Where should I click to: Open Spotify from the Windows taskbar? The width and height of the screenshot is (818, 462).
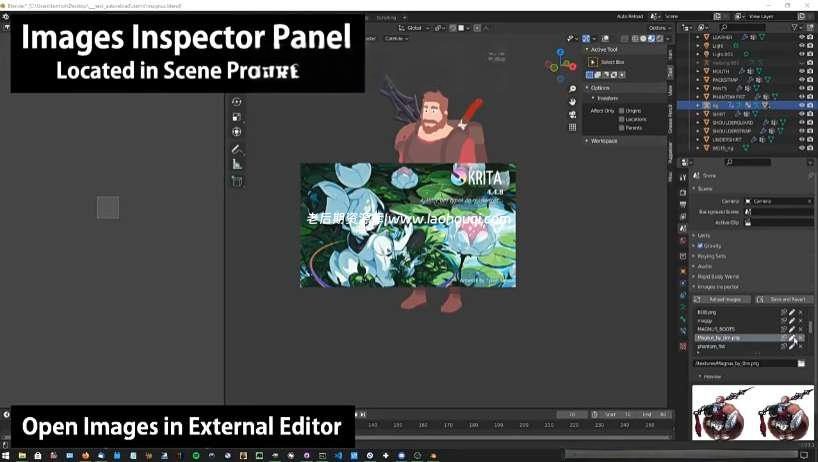coord(196,456)
